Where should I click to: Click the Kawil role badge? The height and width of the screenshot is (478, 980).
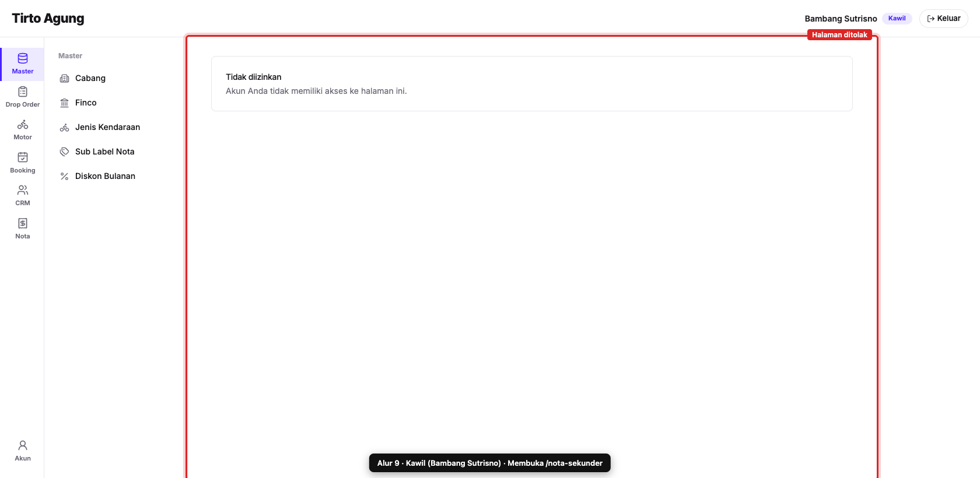[x=897, y=19]
